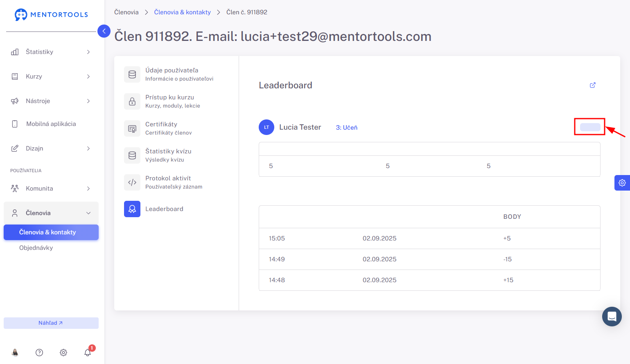Open the chat support bubble

[612, 317]
